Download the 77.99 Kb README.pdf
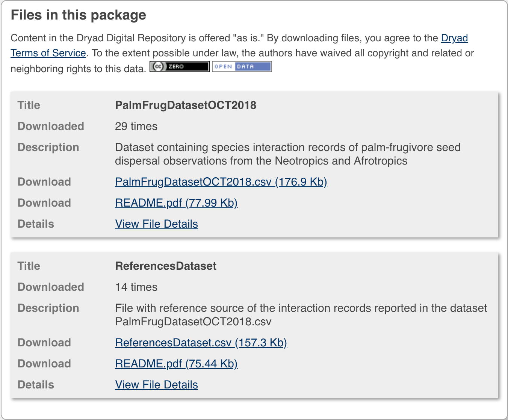This screenshot has height=420, width=508. tap(176, 203)
